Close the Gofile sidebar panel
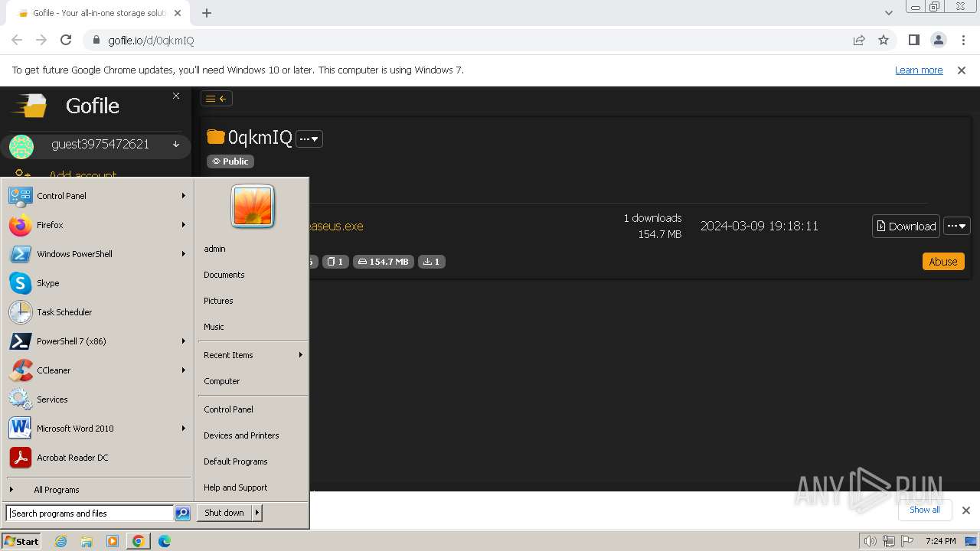The width and height of the screenshot is (980, 551). point(176,96)
